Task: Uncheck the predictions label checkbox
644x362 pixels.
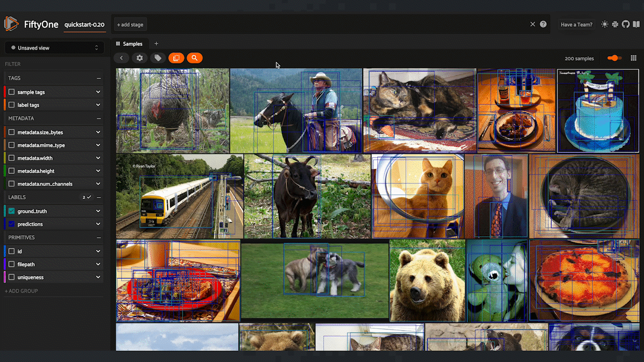Action: tap(12, 224)
